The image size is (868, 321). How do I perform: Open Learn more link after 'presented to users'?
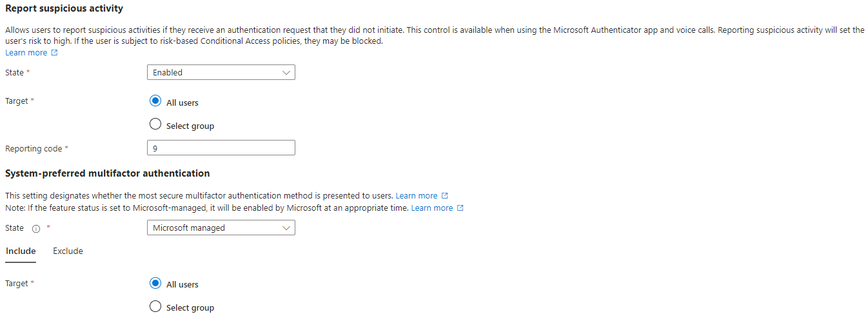[x=416, y=196]
